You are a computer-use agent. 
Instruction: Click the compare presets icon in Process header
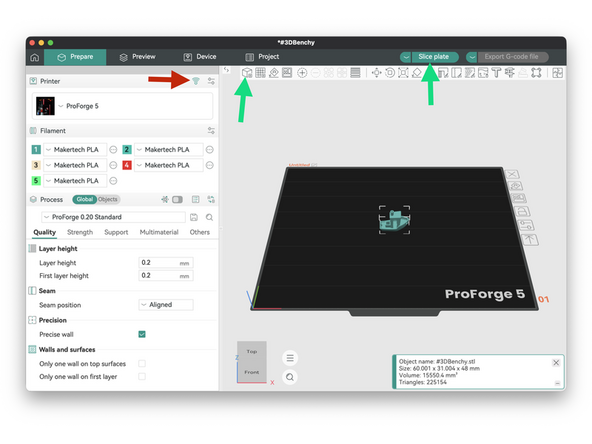(196, 199)
